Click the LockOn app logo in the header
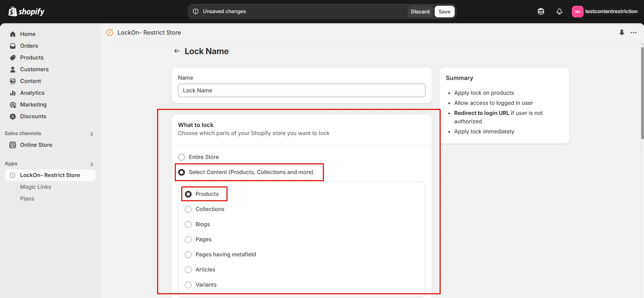Image resolution: width=644 pixels, height=298 pixels. 110,33
